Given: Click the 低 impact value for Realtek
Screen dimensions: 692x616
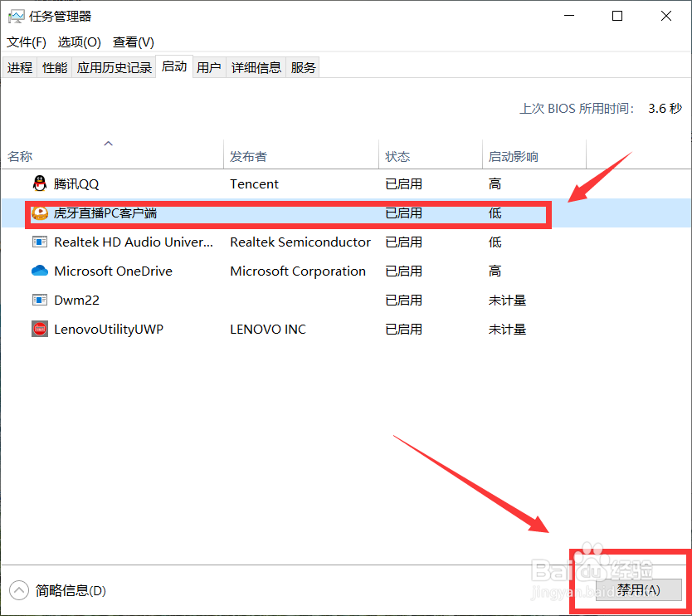Looking at the screenshot, I should pos(495,242).
